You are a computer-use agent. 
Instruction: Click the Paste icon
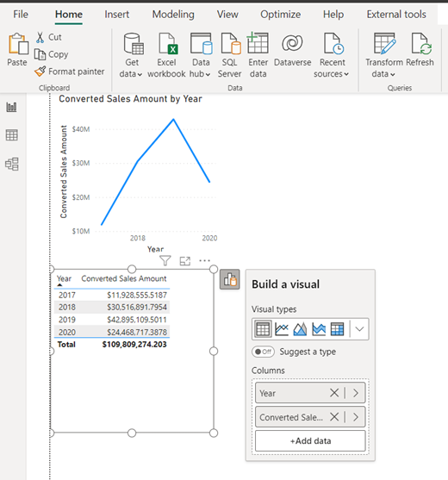point(18,44)
